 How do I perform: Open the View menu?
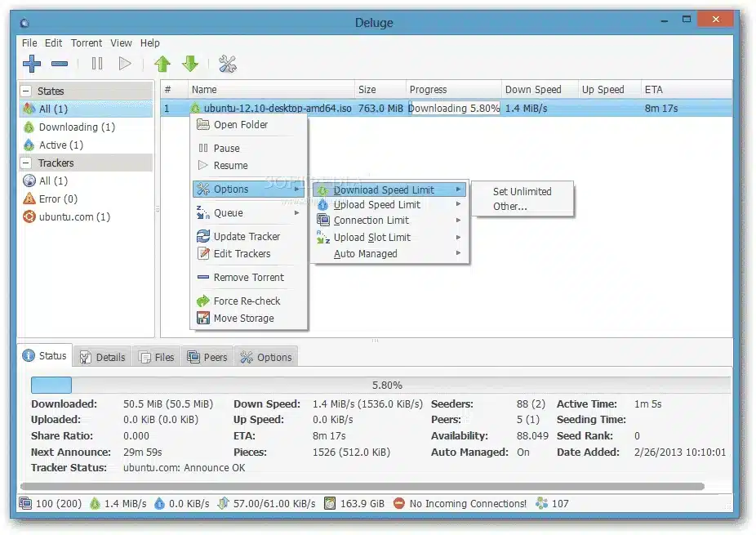pos(121,43)
